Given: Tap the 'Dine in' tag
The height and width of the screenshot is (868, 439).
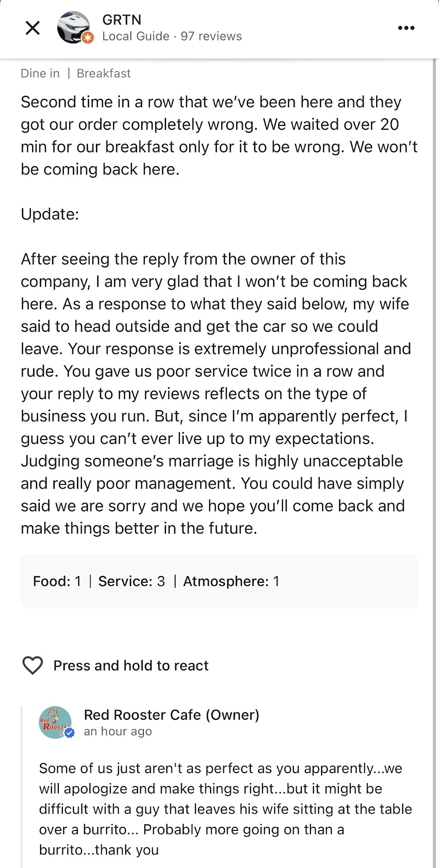Looking at the screenshot, I should (x=40, y=73).
